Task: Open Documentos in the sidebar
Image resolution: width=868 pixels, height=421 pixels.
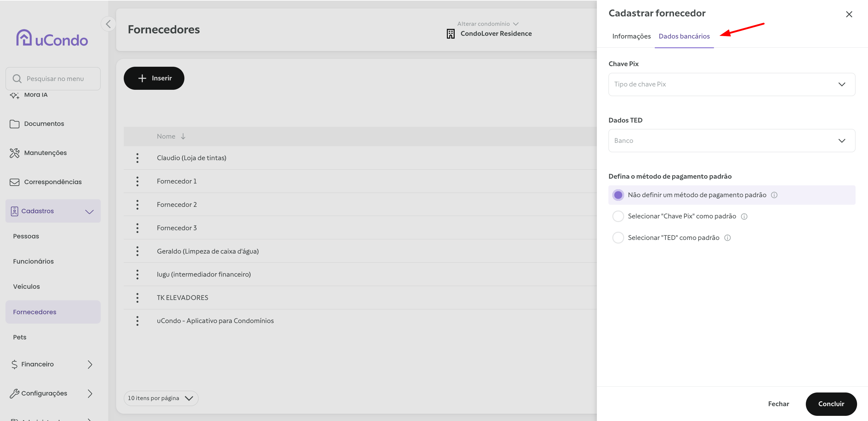Action: point(44,124)
